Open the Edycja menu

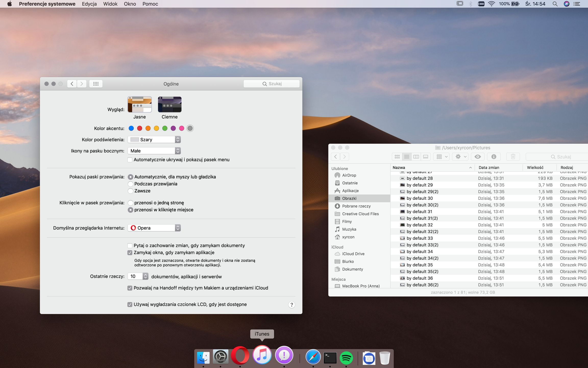pos(89,4)
